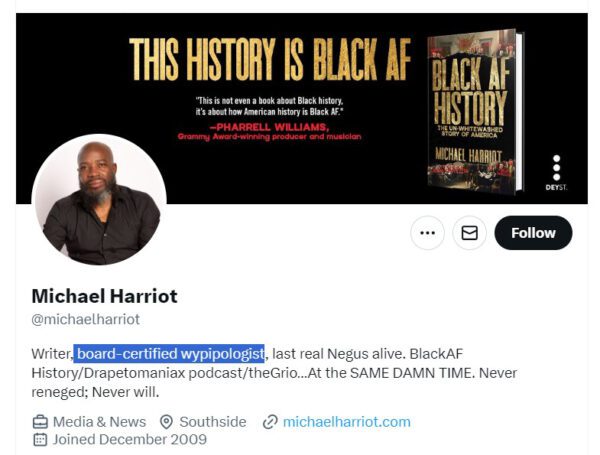
Task: Click the highlighted board-certified wypipologist text
Action: pos(169,353)
